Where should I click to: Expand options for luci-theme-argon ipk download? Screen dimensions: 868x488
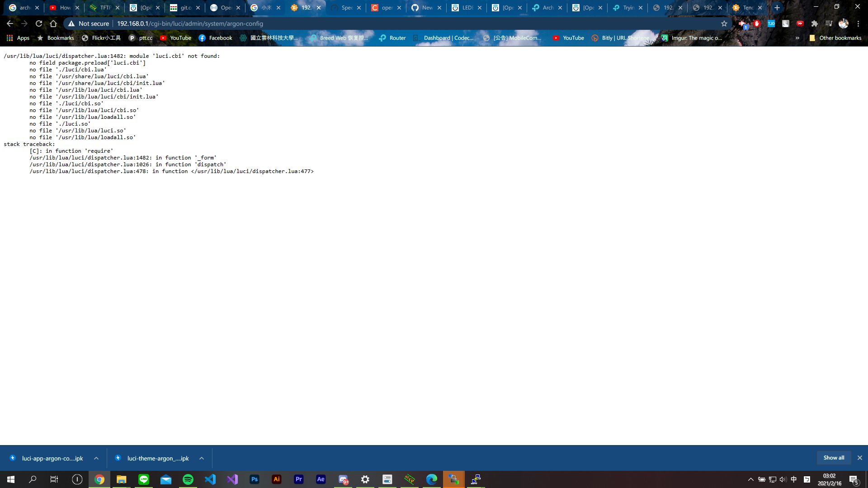click(x=202, y=458)
